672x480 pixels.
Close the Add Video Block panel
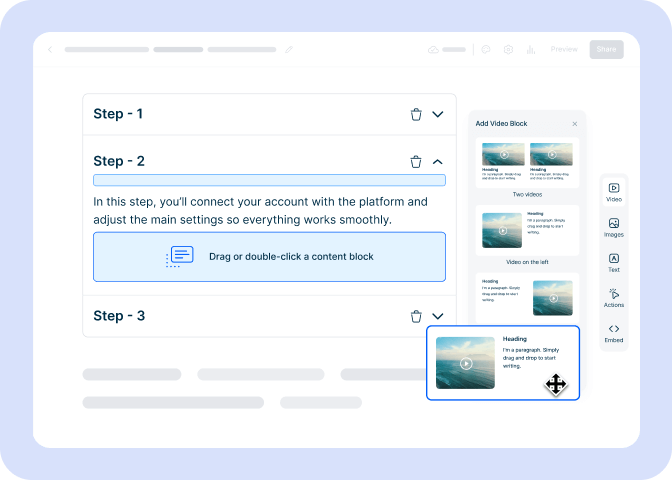coord(575,124)
